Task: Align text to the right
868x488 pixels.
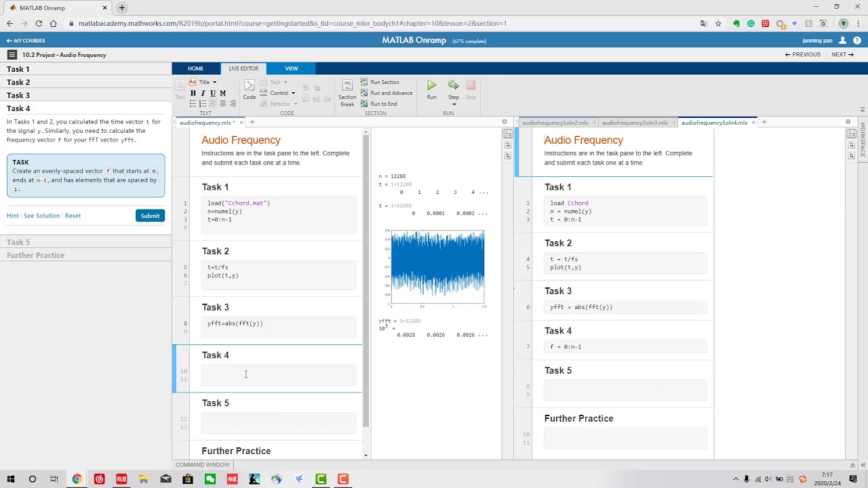Action: (233, 104)
